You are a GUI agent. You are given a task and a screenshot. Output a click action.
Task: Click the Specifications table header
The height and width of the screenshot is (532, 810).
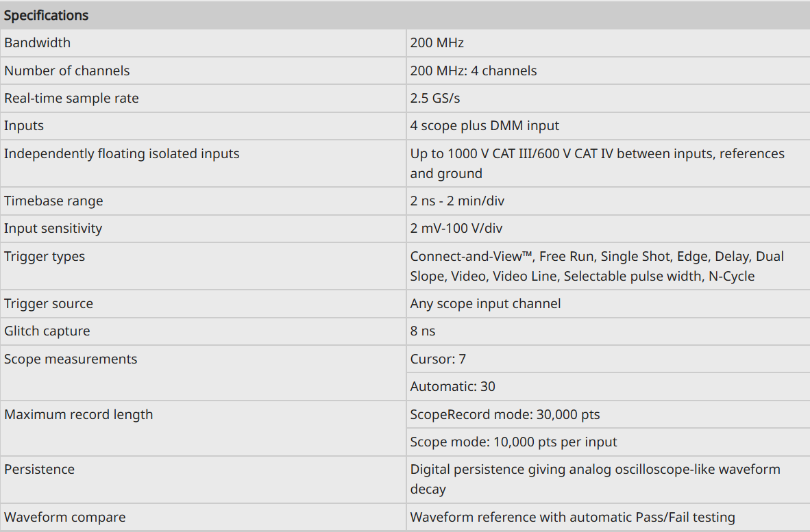pyautogui.click(x=405, y=15)
